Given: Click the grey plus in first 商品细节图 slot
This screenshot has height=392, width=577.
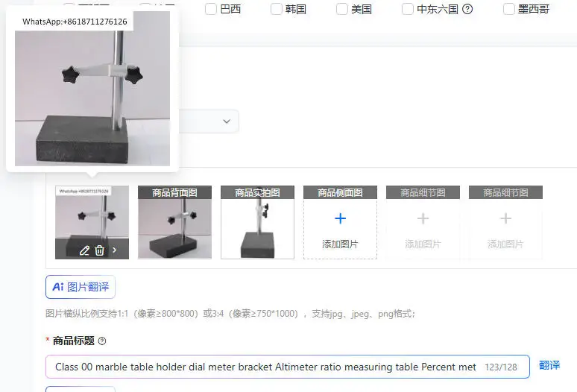Looking at the screenshot, I should tap(423, 218).
